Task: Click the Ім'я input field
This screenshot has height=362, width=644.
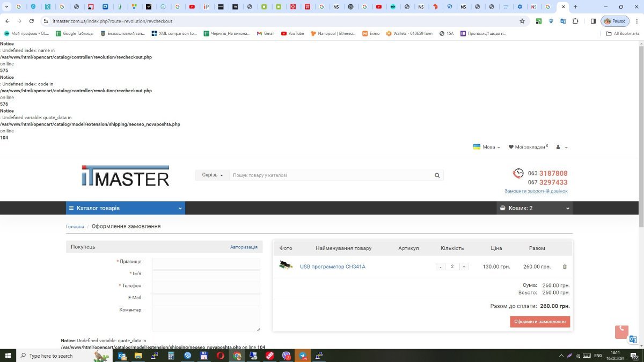Action: [206, 276]
